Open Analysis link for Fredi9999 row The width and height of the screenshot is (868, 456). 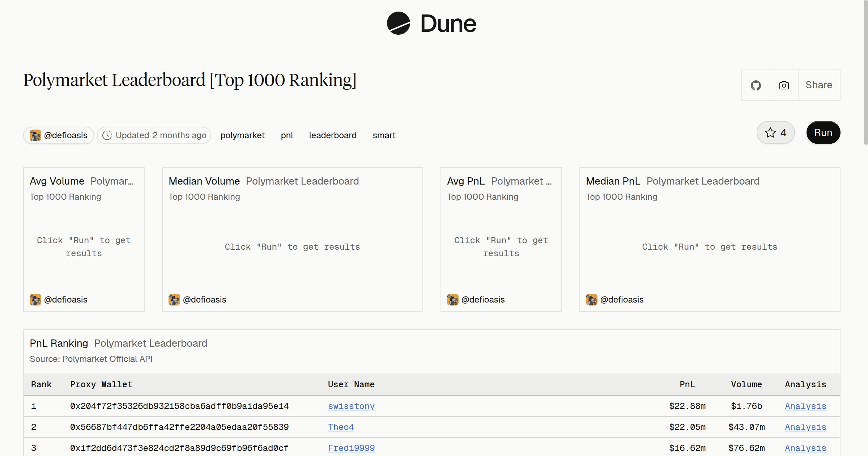pyautogui.click(x=805, y=448)
